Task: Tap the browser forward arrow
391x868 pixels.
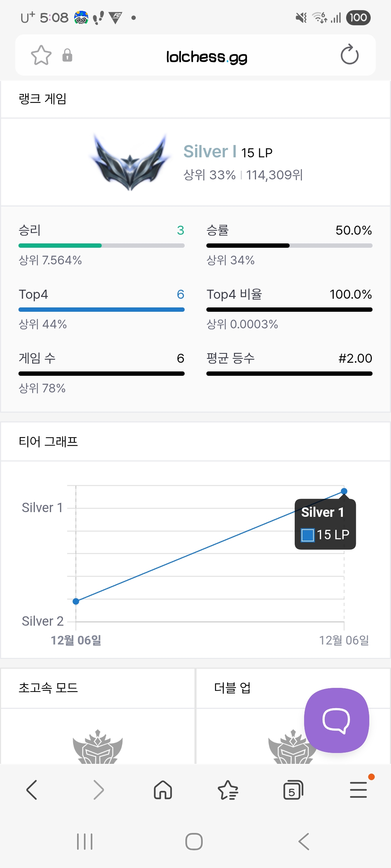Action: coord(98,790)
